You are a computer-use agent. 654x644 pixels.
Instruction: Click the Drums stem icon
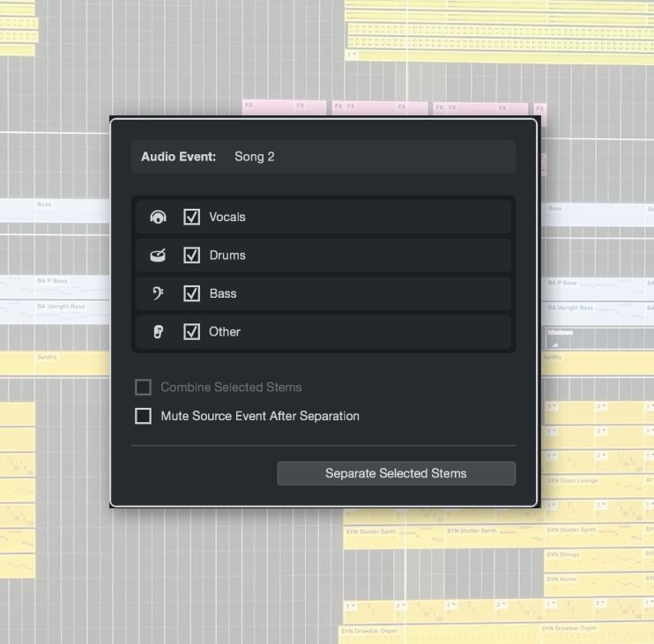(158, 255)
